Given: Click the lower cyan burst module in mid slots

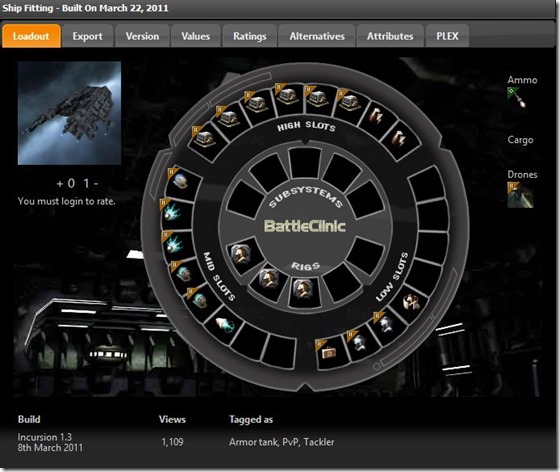Looking at the screenshot, I should (x=174, y=244).
